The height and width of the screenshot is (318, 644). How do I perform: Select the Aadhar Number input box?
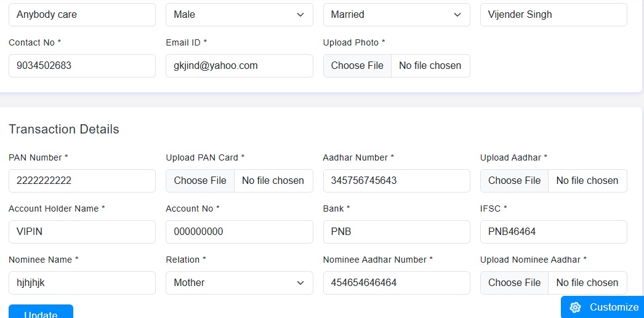point(396,181)
